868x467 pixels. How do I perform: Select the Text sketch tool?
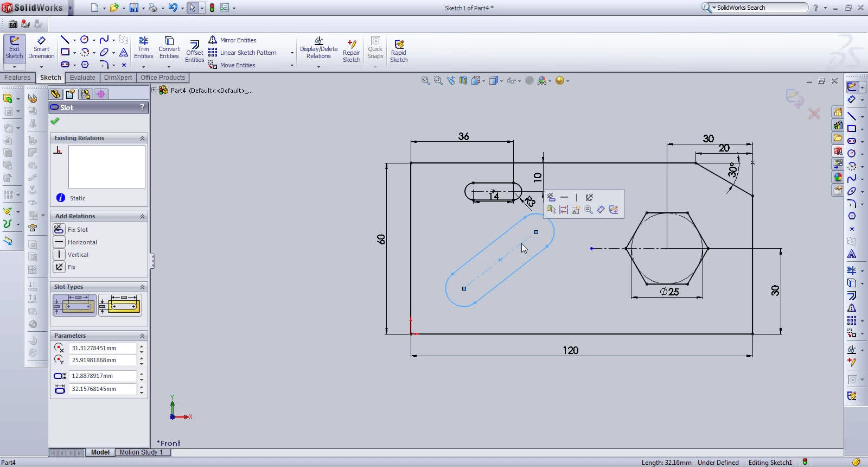pos(124,52)
